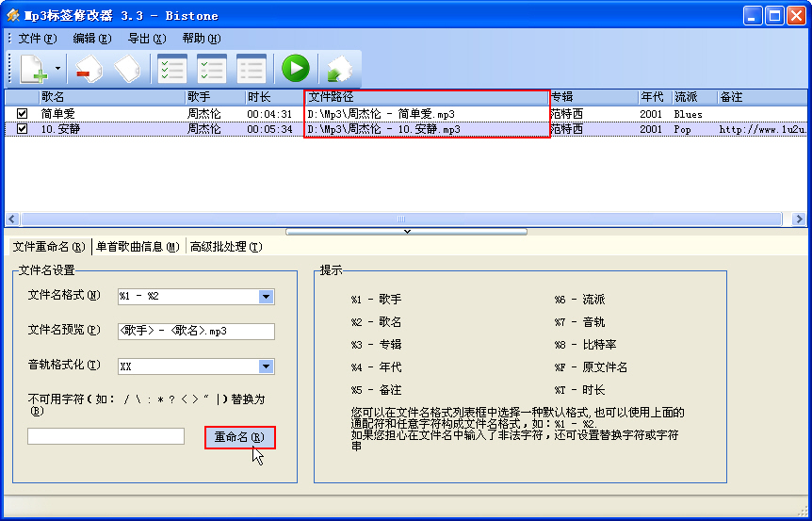This screenshot has width=812, height=521.
Task: Uncheck the checkbox for 10.安静
Action: tap(23, 129)
